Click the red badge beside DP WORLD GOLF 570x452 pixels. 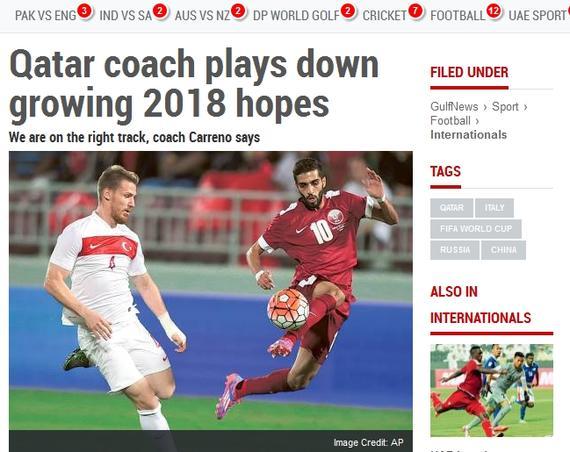pos(348,11)
